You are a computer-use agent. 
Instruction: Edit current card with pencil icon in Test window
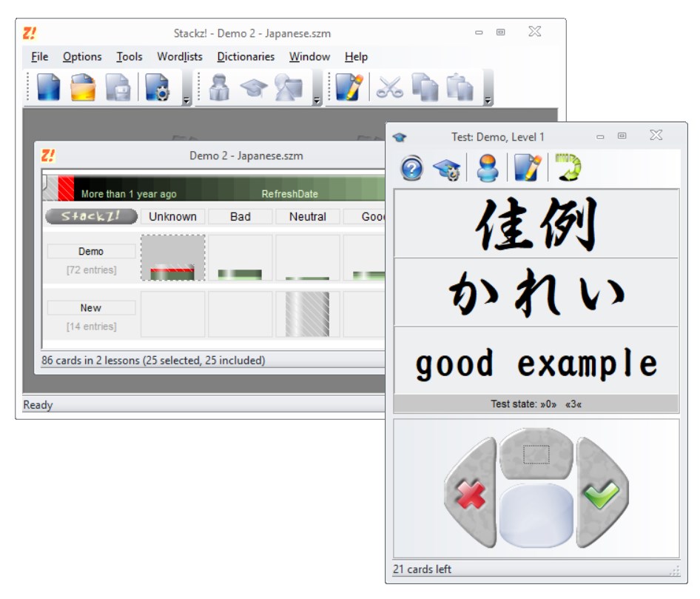(528, 168)
